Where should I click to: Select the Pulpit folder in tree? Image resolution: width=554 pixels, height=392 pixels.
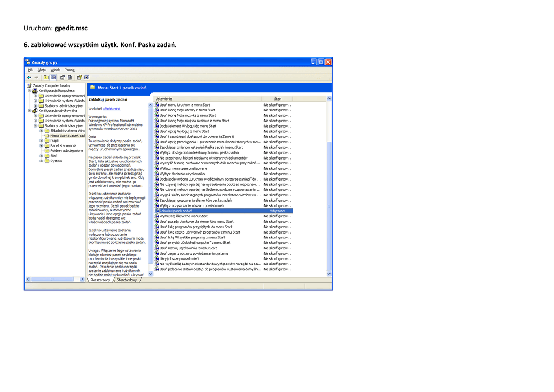click(x=55, y=141)
